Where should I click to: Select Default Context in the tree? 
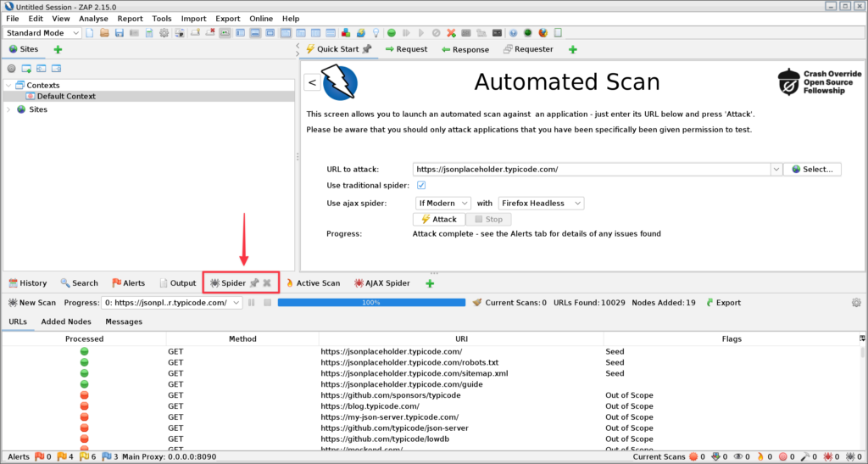point(60,97)
